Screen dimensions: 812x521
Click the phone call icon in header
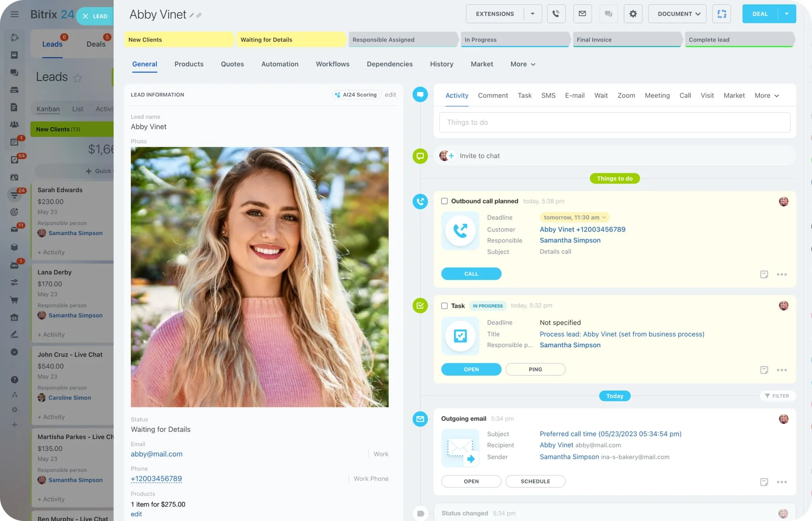click(x=556, y=14)
